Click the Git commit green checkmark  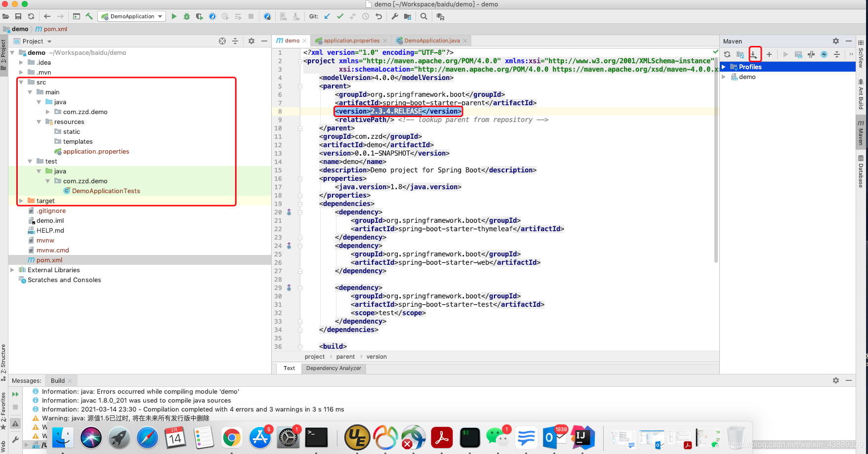click(x=340, y=16)
